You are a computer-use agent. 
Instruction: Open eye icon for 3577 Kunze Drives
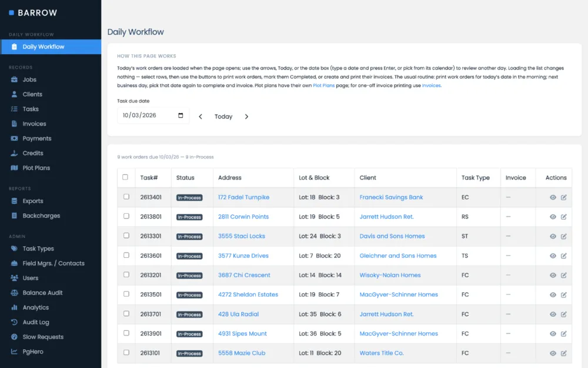click(x=553, y=256)
